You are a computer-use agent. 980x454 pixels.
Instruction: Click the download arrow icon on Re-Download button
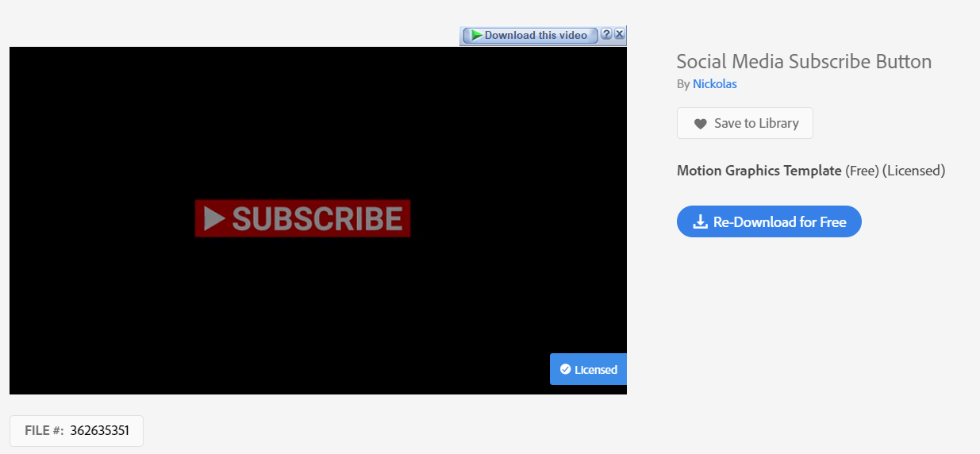[700, 222]
